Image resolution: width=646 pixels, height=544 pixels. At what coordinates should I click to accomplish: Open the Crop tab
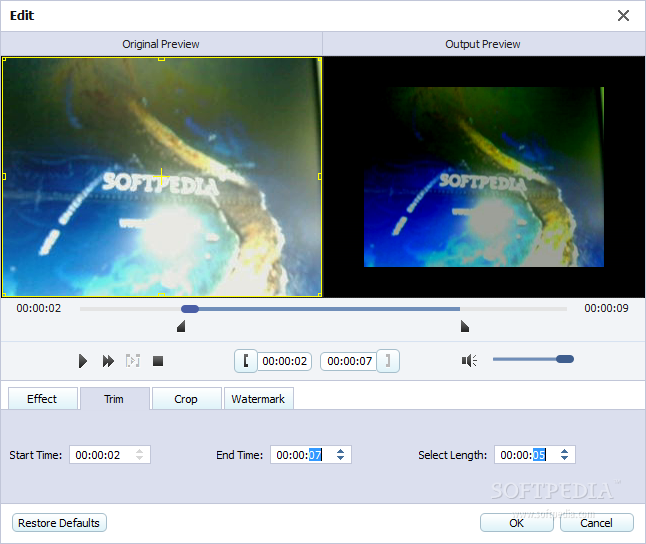[186, 399]
